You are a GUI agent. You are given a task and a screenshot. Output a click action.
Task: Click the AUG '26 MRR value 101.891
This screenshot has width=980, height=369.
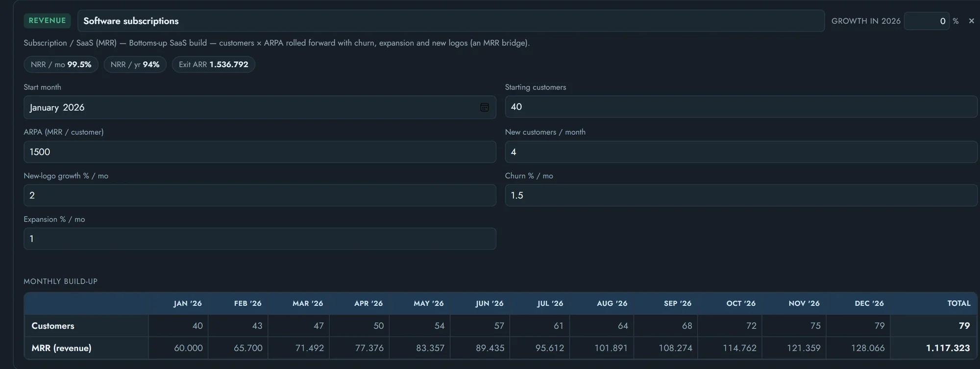pos(611,348)
